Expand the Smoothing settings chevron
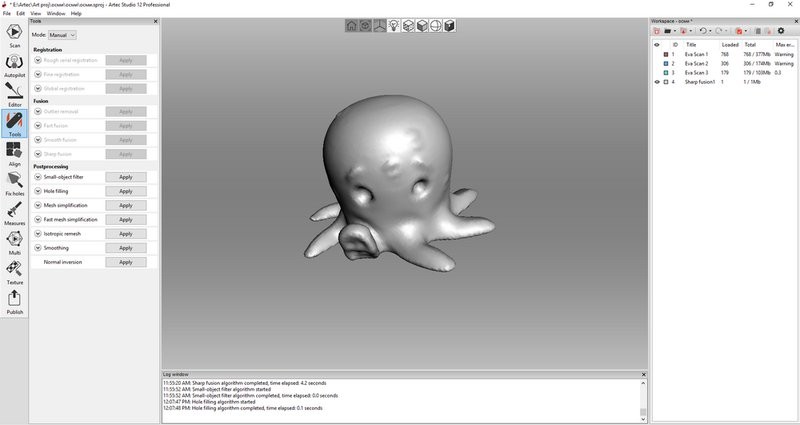 37,248
